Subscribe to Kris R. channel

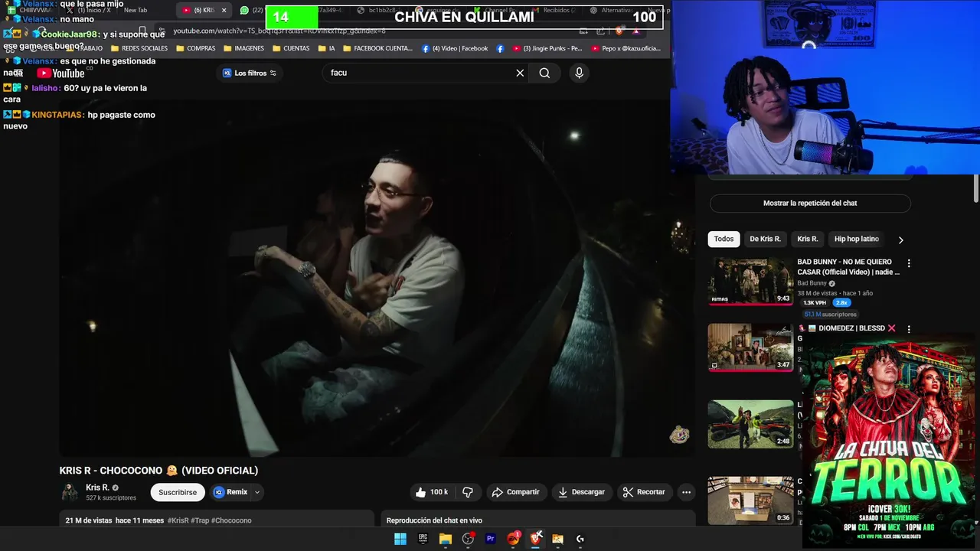pos(178,492)
